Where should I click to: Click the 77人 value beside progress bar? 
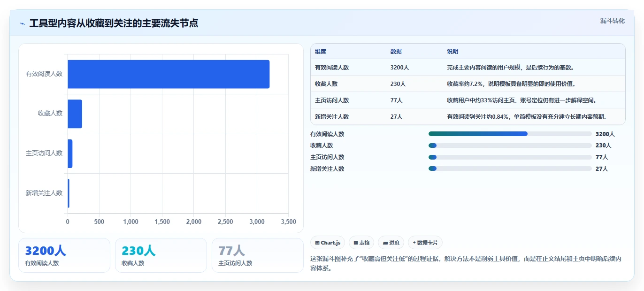click(x=602, y=157)
